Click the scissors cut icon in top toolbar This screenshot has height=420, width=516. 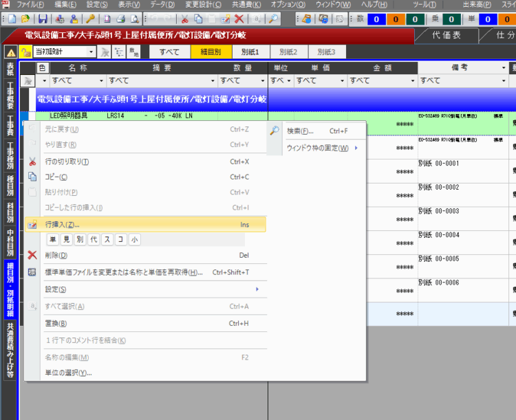point(186,19)
